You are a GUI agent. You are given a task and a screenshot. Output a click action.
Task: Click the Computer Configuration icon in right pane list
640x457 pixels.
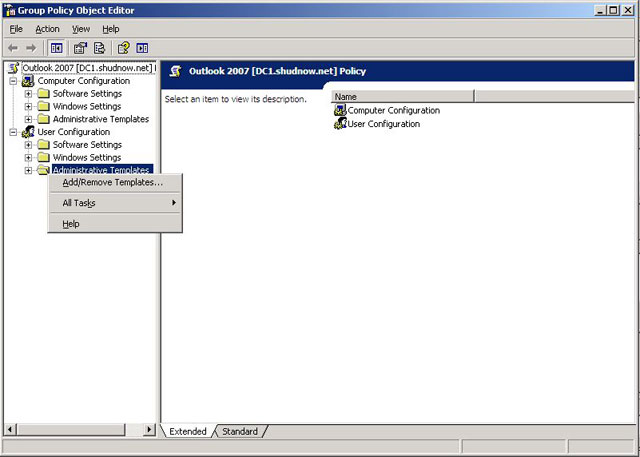[x=340, y=110]
